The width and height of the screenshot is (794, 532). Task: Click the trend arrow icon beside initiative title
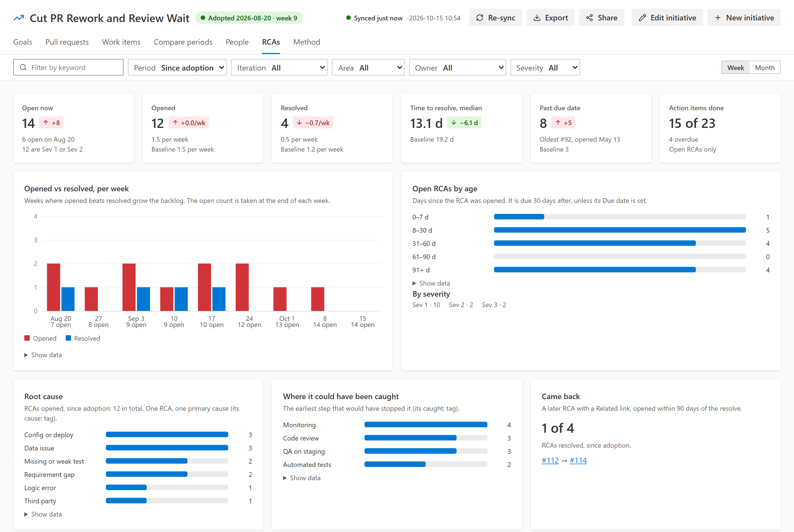19,18
